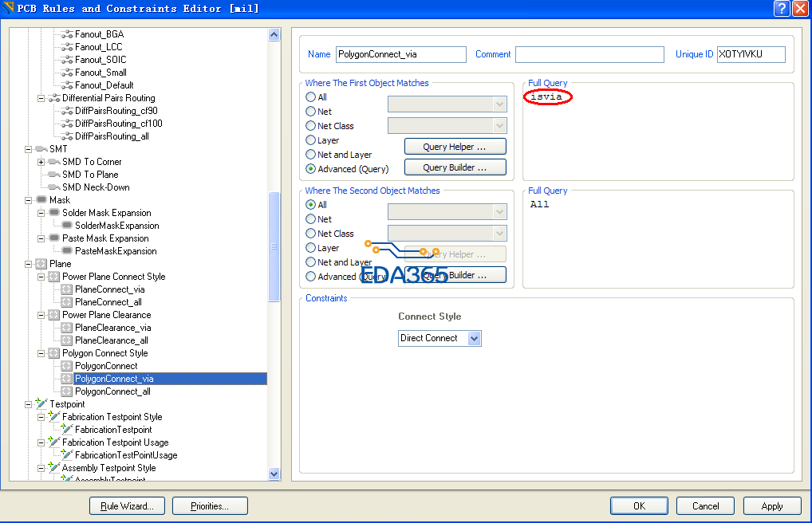Click the Testpoint category icon

(41, 404)
